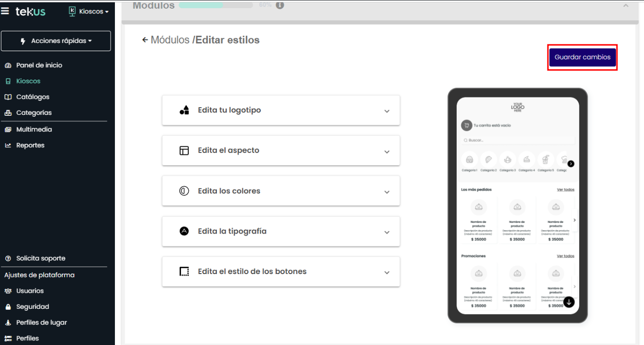
Task: Click the Buscar field in the preview
Action: point(518,140)
